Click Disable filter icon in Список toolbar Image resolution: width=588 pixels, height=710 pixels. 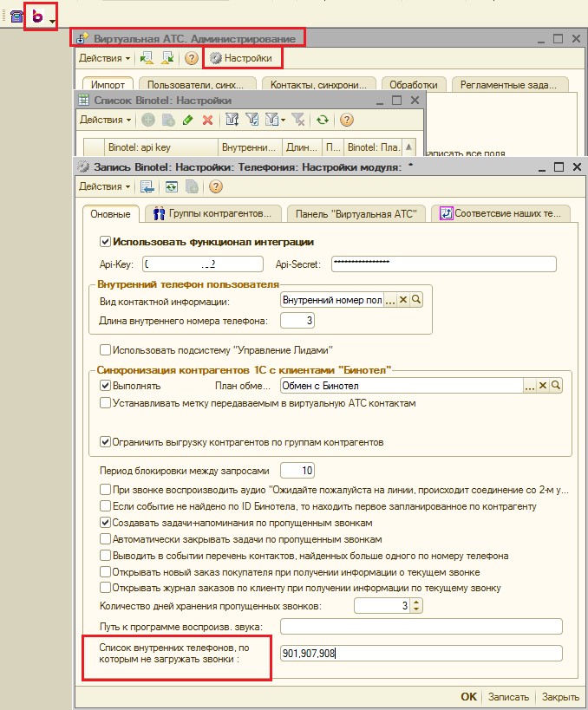298,120
